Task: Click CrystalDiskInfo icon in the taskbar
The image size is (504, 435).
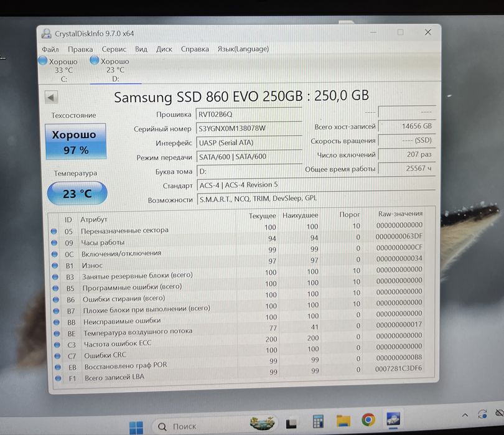Action: tap(393, 419)
